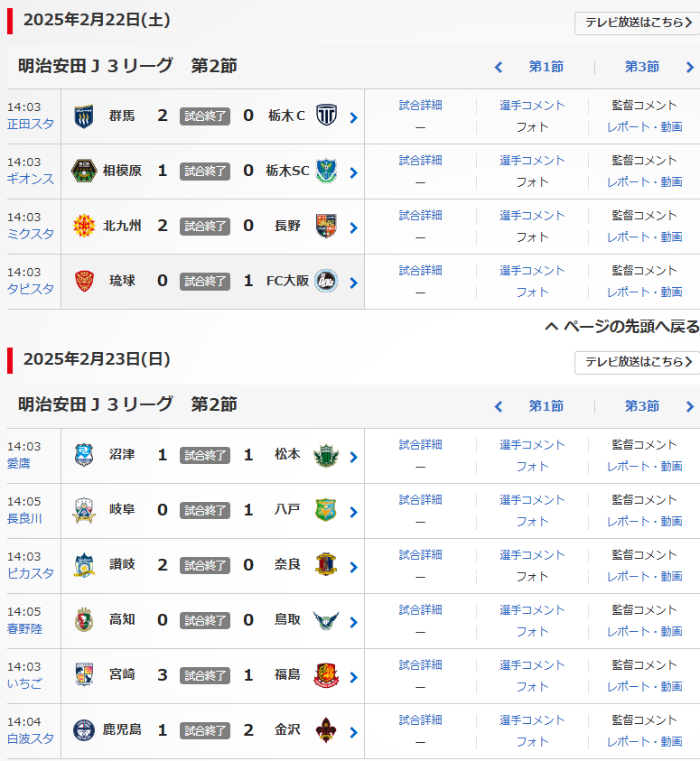Viewport: 700px width, 761px height.
Task: Click the Sanuki team emblem
Action: (84, 565)
